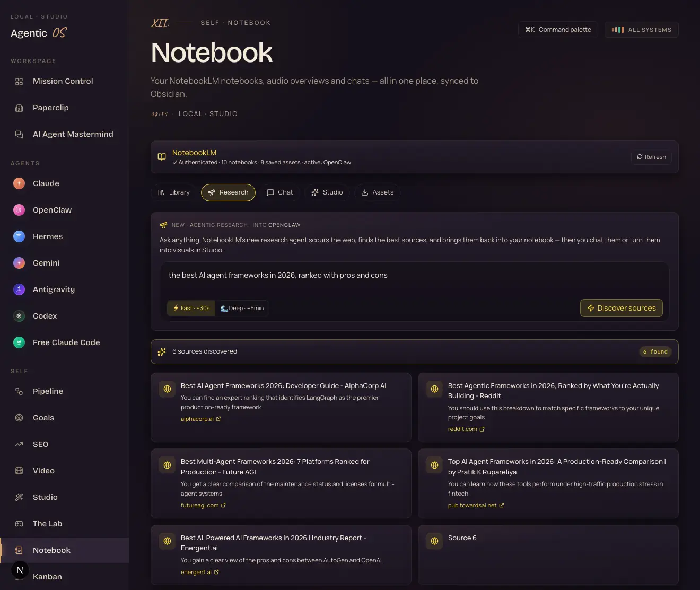This screenshot has height=590, width=700.
Task: Click globe icon on AlphaCorp AI source
Action: 167,389
